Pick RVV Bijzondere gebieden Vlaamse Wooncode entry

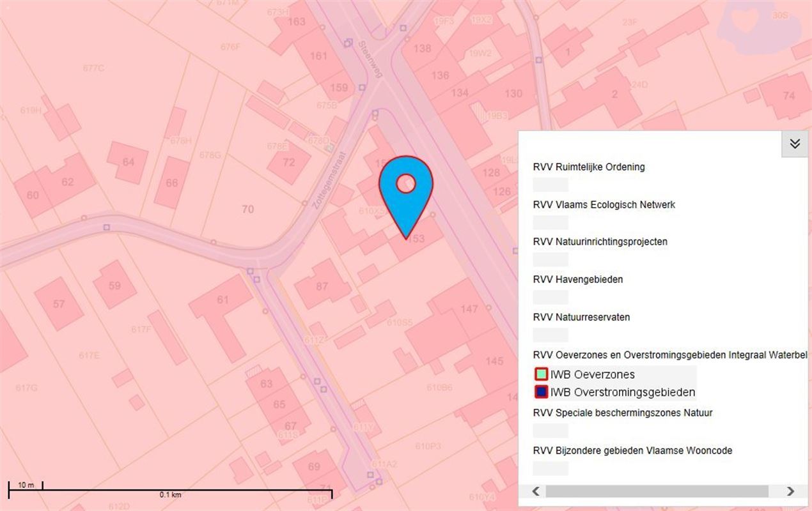pos(632,451)
